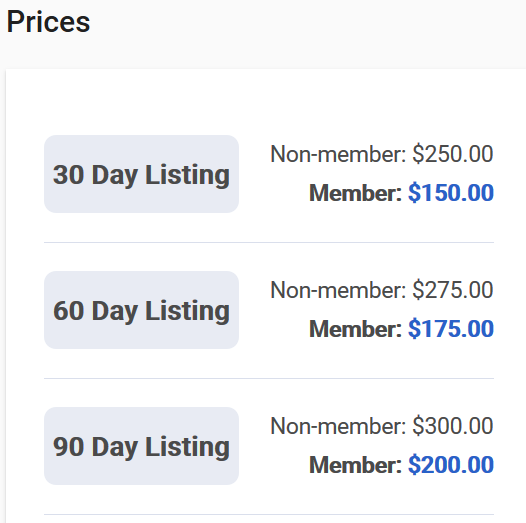526x523 pixels.
Task: Click the Member label in 60 Day row
Action: tap(356, 329)
